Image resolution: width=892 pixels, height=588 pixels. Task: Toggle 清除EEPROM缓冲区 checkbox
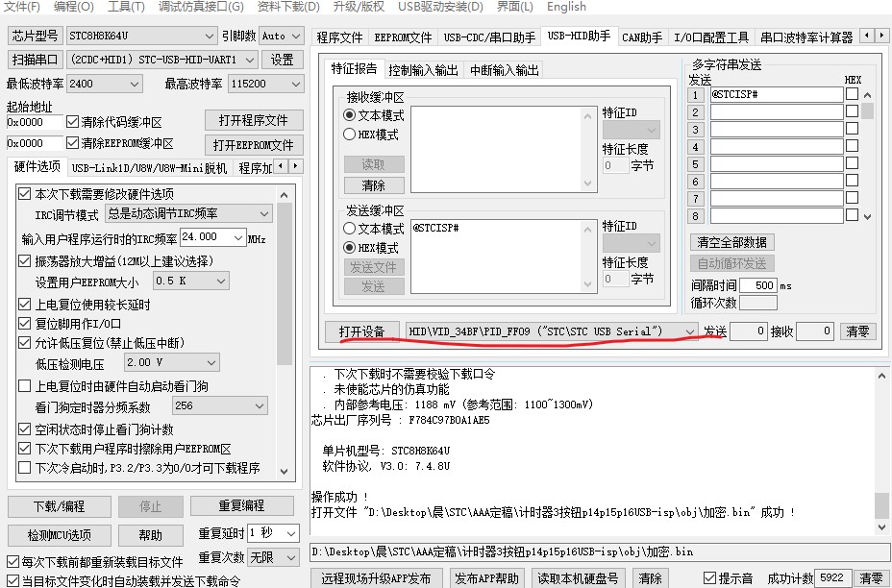click(72, 143)
